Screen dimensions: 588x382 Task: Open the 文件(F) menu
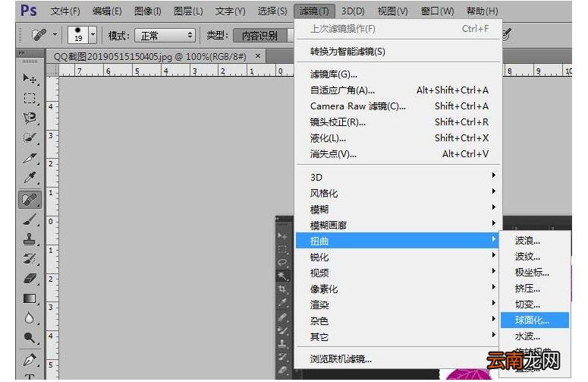click(x=65, y=11)
